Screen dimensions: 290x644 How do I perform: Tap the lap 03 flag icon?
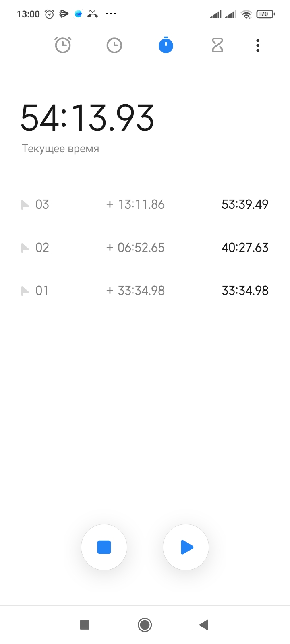point(25,205)
